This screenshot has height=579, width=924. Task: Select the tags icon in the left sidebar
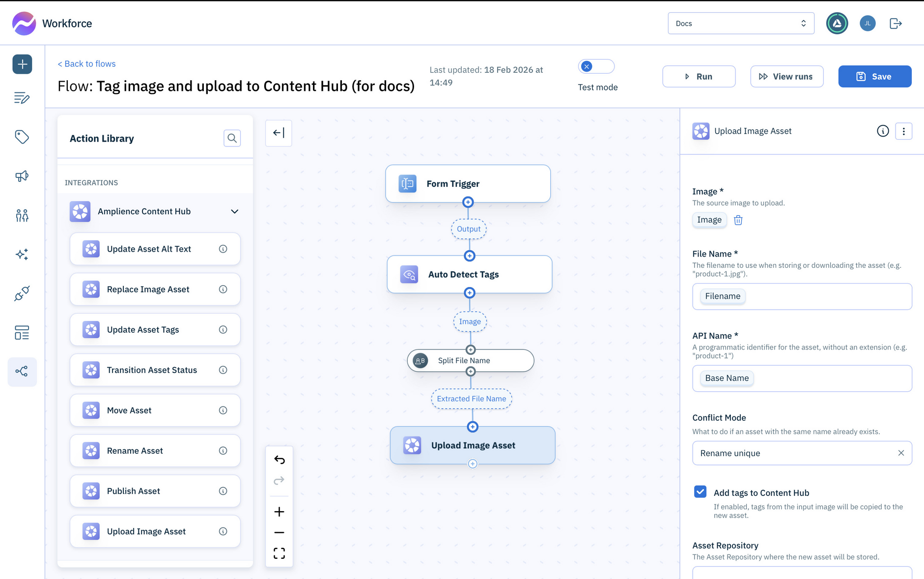point(22,137)
